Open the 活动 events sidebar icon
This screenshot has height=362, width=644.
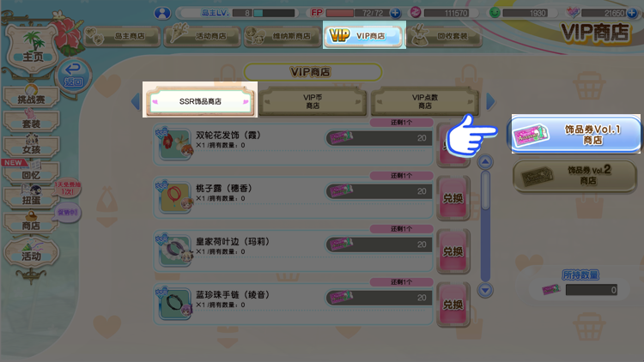pos(31,252)
